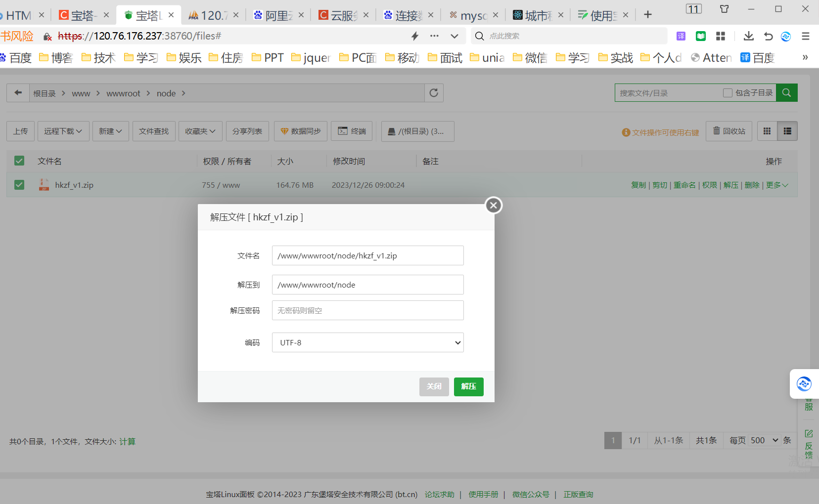Expand the 收藏夹 favorites dropdown
Image resolution: width=819 pixels, height=504 pixels.
click(x=200, y=131)
